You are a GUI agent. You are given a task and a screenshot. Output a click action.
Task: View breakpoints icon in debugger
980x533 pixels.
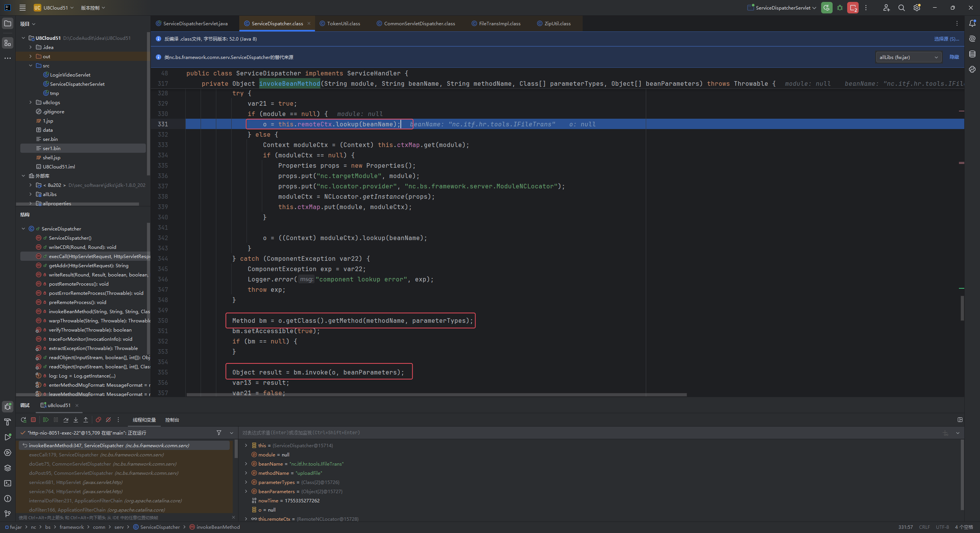coord(98,420)
